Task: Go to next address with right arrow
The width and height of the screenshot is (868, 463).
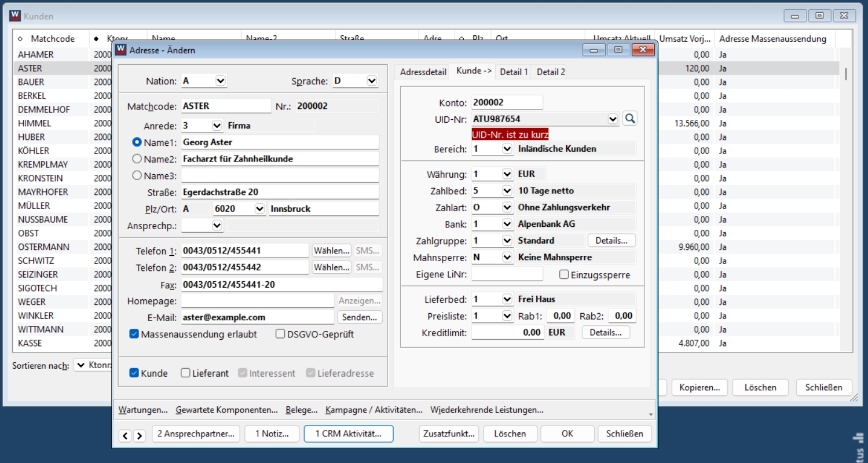Action: coord(139,436)
